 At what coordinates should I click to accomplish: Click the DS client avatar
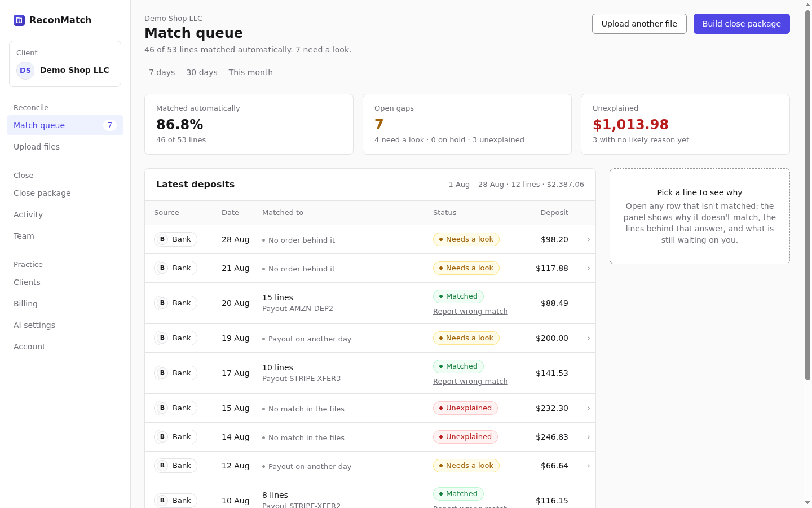pyautogui.click(x=25, y=71)
